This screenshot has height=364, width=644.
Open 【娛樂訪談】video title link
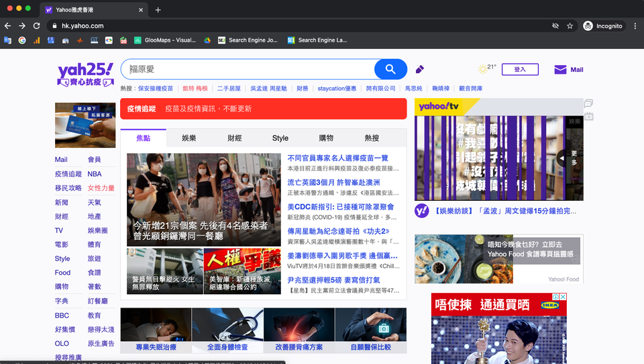[506, 211]
